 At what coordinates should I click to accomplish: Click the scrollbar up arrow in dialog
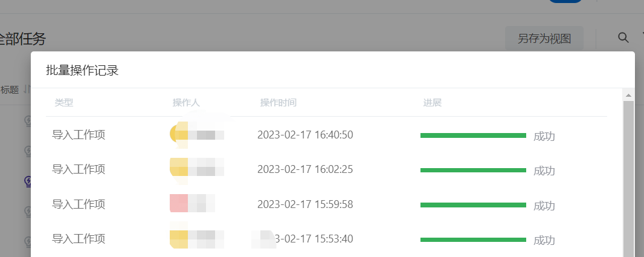tap(628, 96)
